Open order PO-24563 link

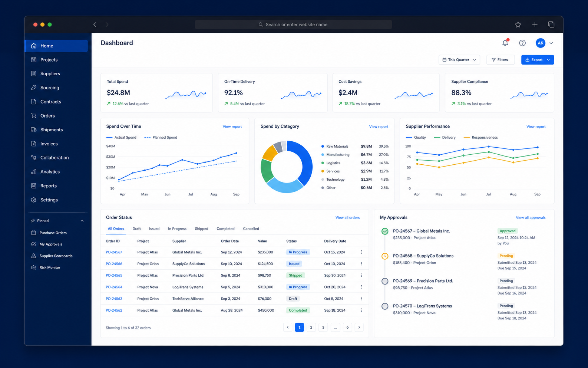click(114, 299)
